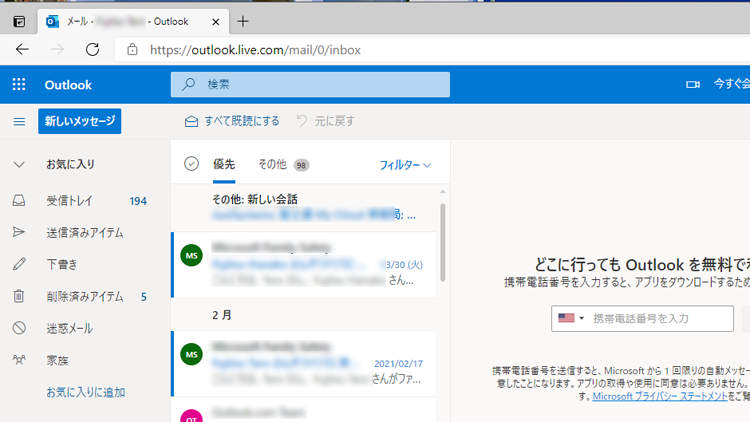Reload the page with refresh icon
Image resolution: width=750 pixels, height=422 pixels.
92,49
